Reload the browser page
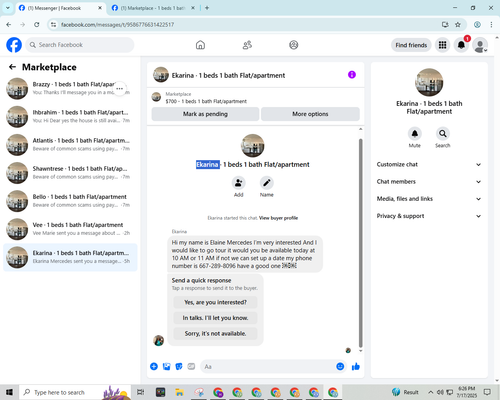The height and width of the screenshot is (400, 500). (x=37, y=25)
